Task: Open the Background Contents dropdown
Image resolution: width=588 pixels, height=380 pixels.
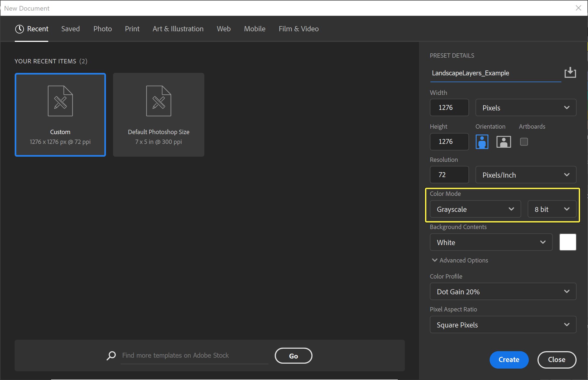Action: 490,242
